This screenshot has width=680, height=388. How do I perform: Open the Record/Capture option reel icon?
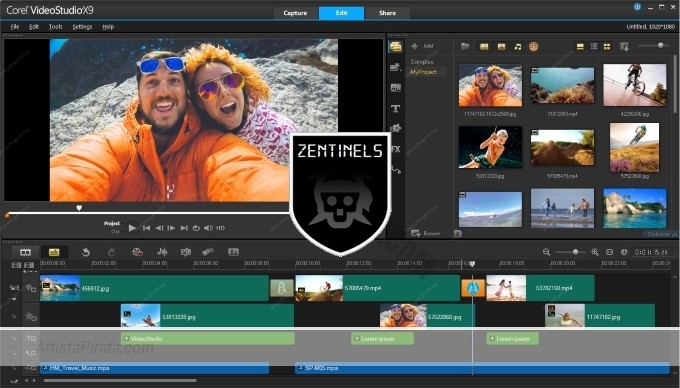point(137,252)
